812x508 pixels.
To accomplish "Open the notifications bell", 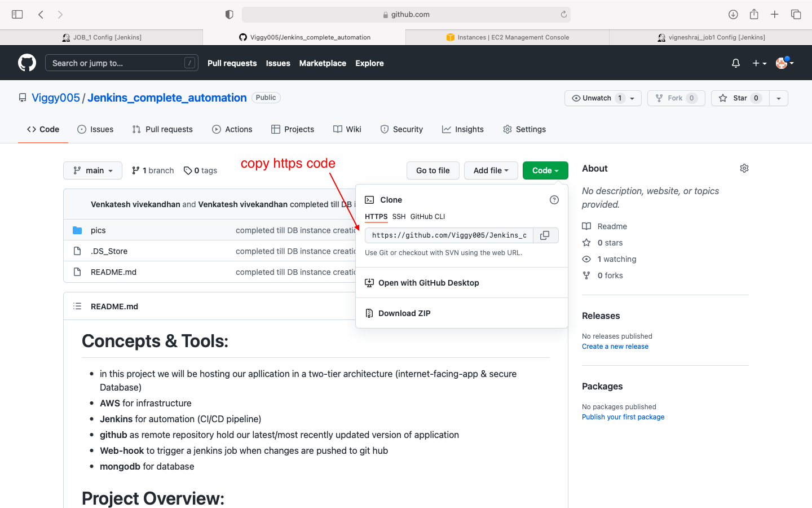I will pyautogui.click(x=736, y=63).
